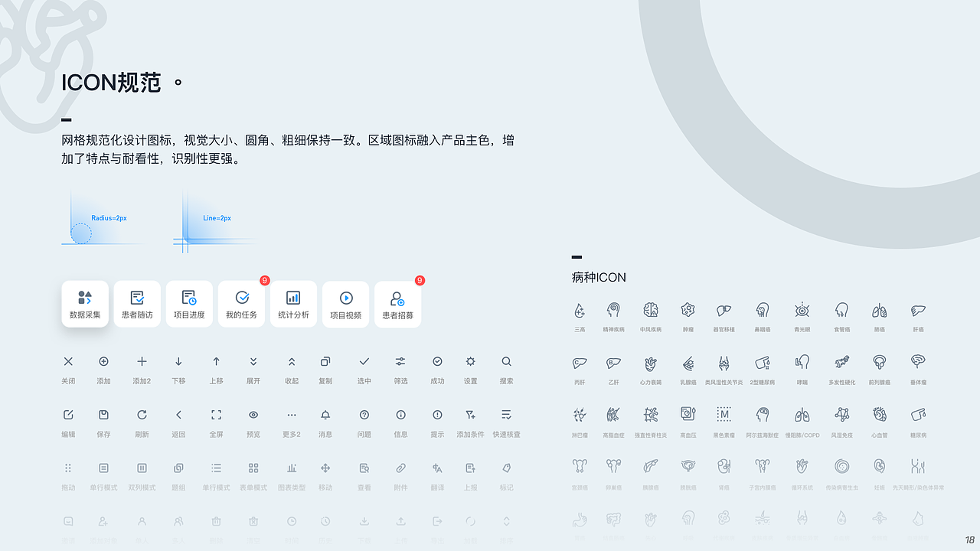Click the 消息 bell icon
The image size is (980, 551).
325,415
